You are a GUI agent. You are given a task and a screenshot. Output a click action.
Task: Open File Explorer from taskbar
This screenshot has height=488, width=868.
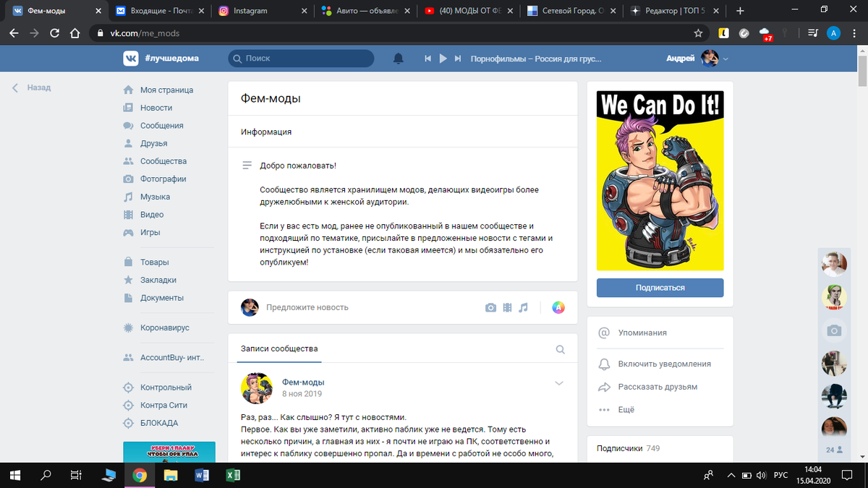(171, 475)
